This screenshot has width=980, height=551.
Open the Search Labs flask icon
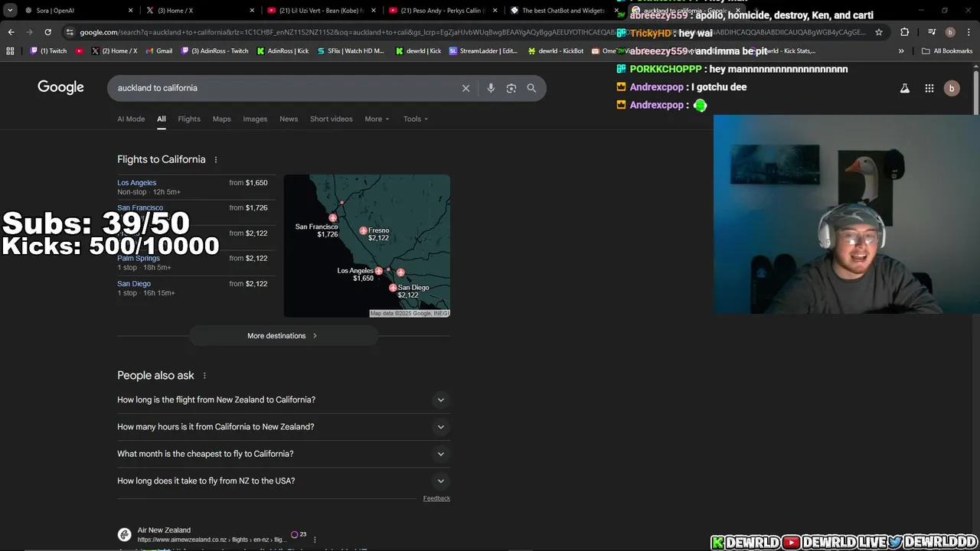(905, 88)
